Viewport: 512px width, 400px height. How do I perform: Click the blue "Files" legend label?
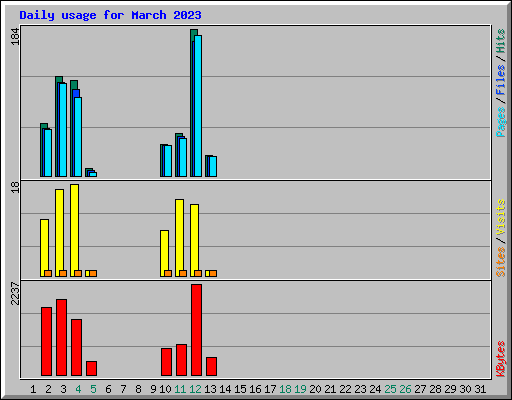click(x=501, y=80)
